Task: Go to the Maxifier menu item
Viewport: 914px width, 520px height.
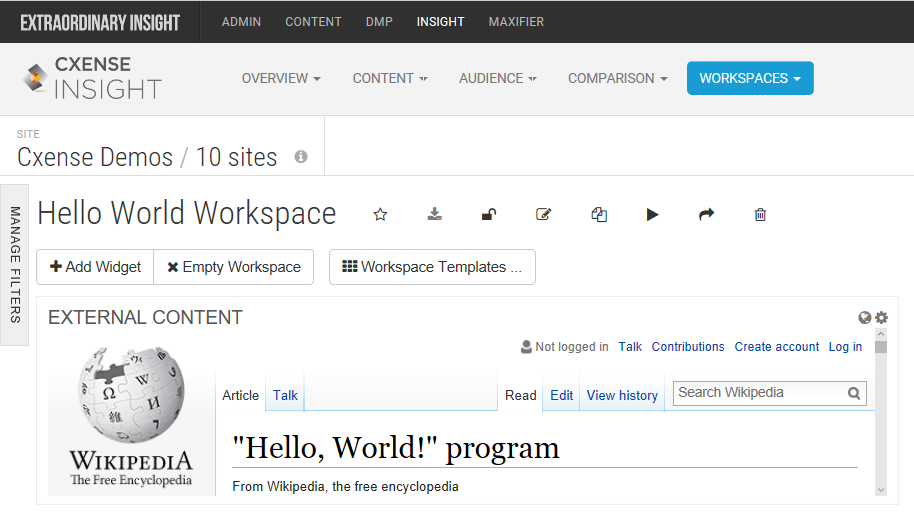Action: [x=516, y=22]
